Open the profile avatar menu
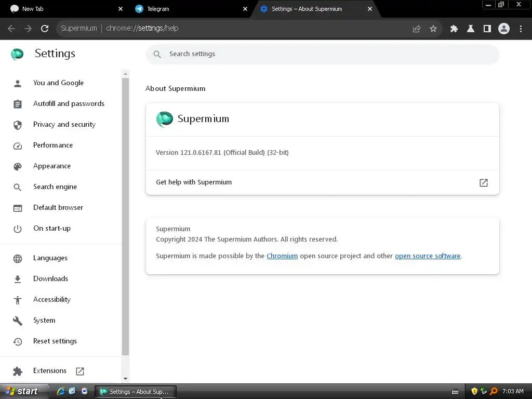This screenshot has height=399, width=532. point(503,29)
